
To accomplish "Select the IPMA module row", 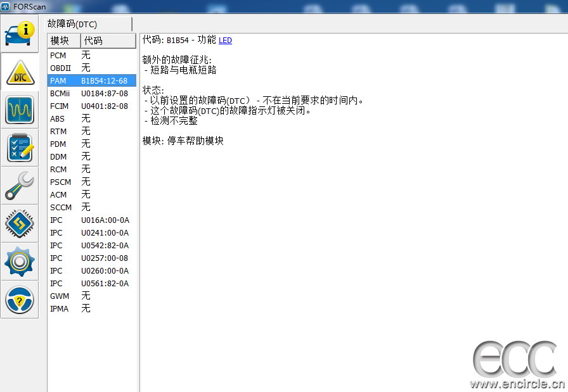I will click(x=91, y=308).
